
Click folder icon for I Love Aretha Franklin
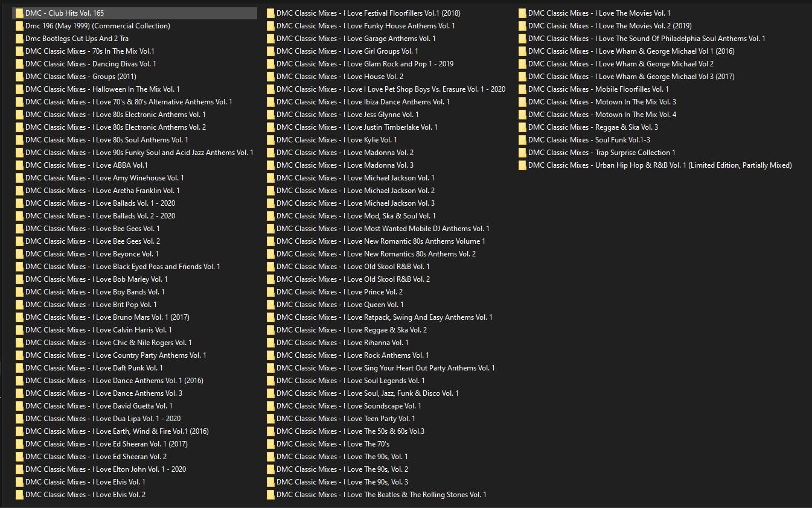click(x=19, y=191)
